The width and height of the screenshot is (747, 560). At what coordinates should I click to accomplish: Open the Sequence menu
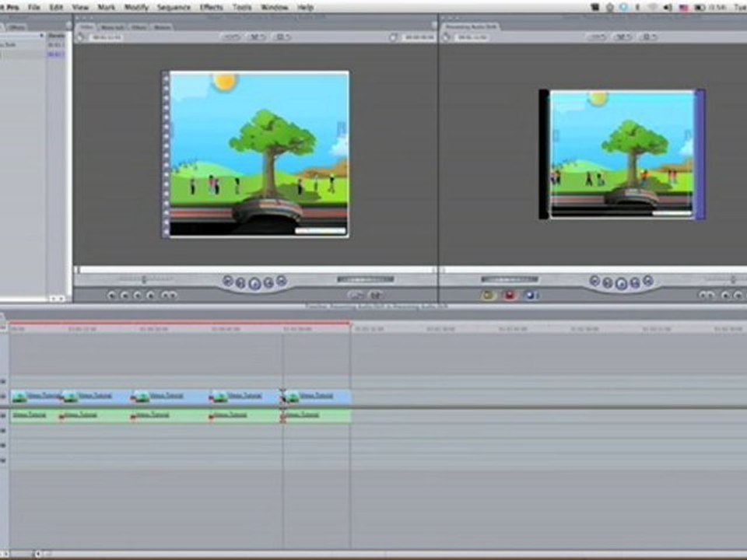173,7
